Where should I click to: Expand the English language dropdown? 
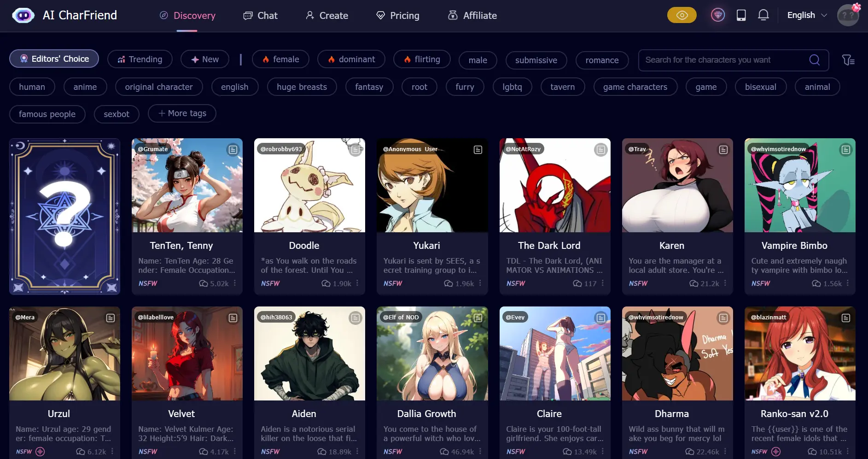807,15
